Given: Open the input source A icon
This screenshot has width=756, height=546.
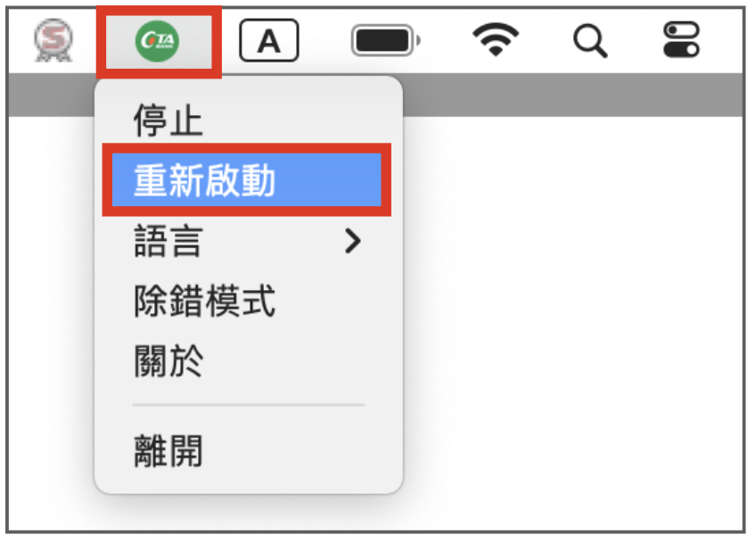Looking at the screenshot, I should click(269, 40).
